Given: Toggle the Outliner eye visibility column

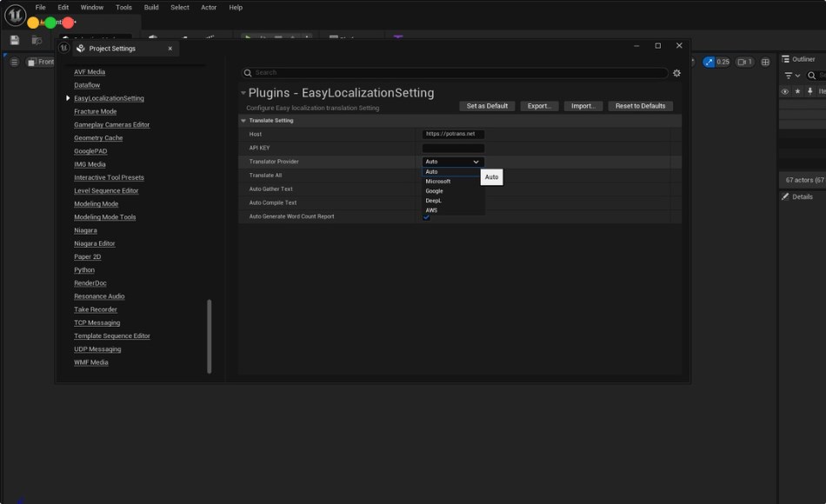Looking at the screenshot, I should tap(784, 91).
